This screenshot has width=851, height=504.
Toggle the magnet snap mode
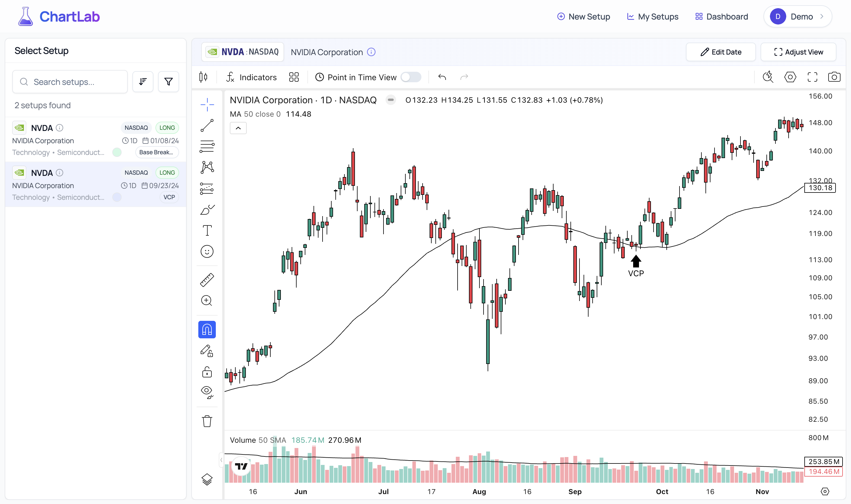coord(207,329)
